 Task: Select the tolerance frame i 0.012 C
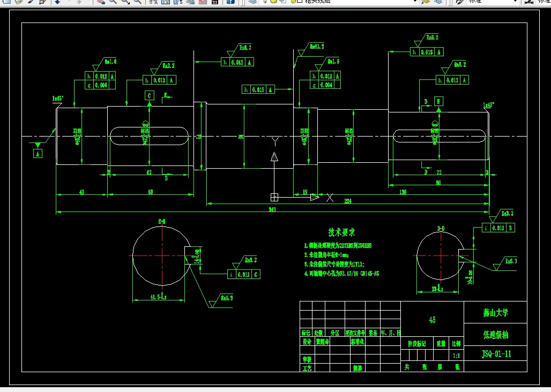(x=243, y=274)
